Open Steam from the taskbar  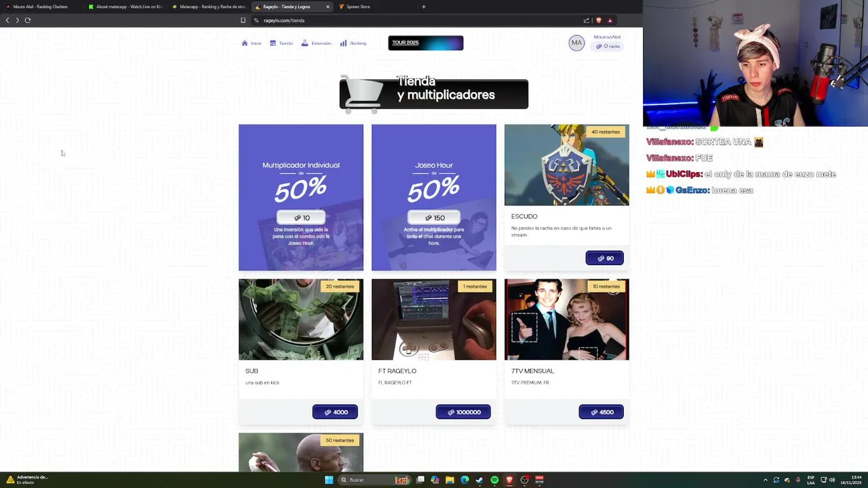tap(479, 480)
